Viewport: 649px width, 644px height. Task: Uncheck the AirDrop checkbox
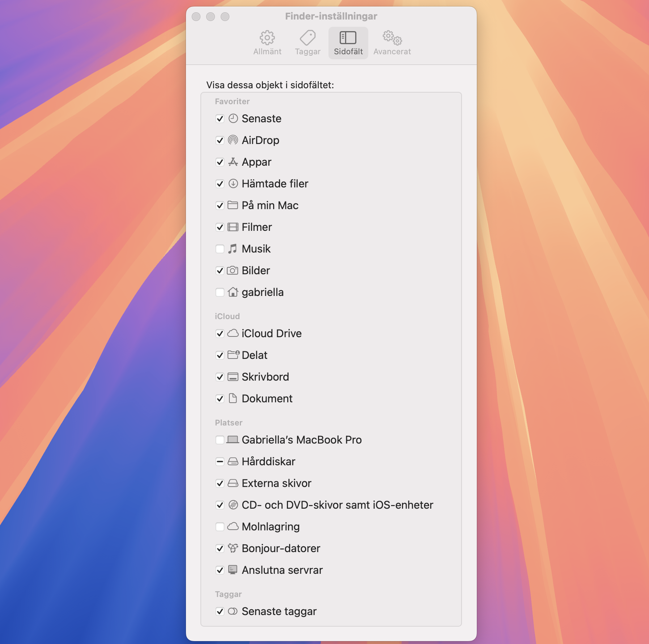[x=220, y=140]
